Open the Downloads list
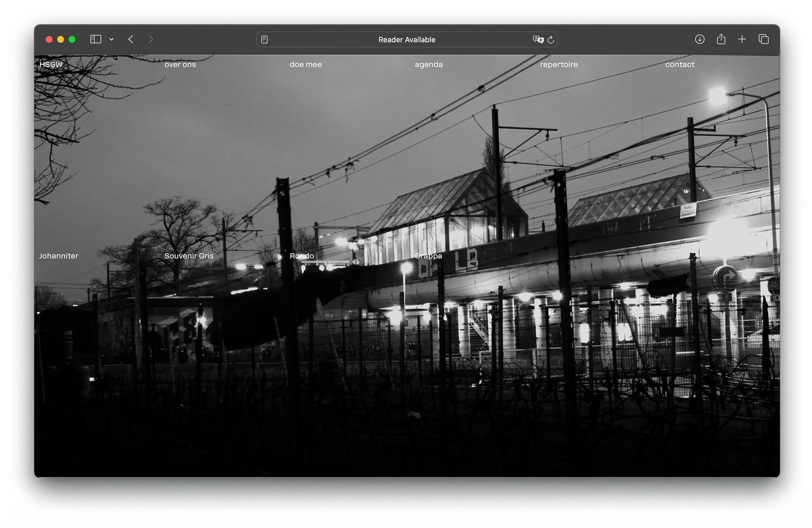Image resolution: width=812 pixels, height=528 pixels. point(699,39)
